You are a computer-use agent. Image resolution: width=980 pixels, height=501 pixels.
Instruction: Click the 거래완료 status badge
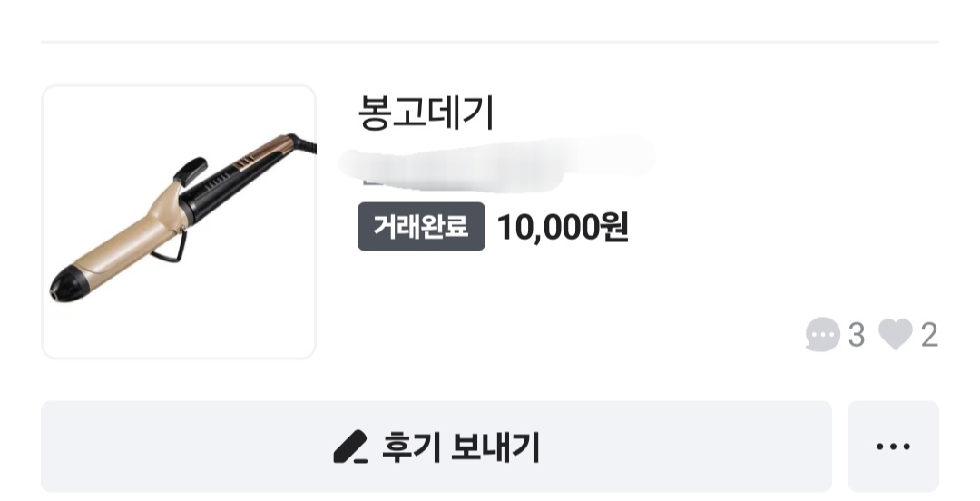point(421,227)
